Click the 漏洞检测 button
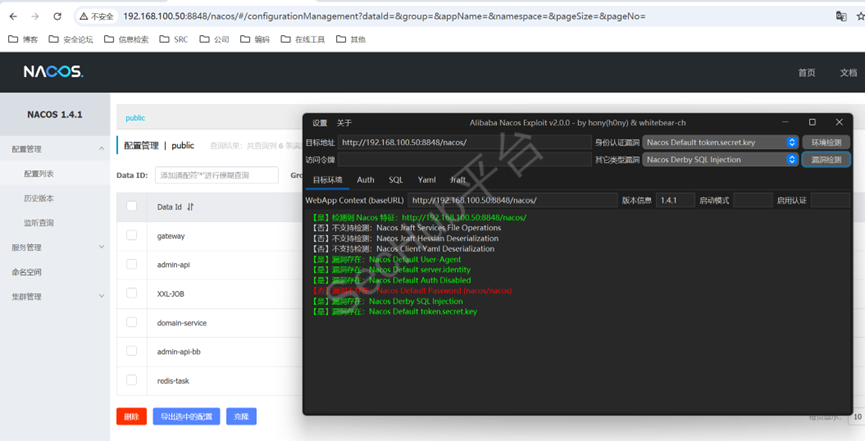865x441 pixels. [826, 160]
